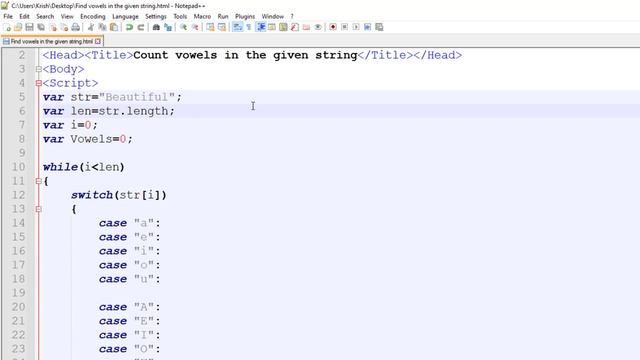
Task: Undo last edit with the green Undo arrow
Action: [x=129, y=27]
